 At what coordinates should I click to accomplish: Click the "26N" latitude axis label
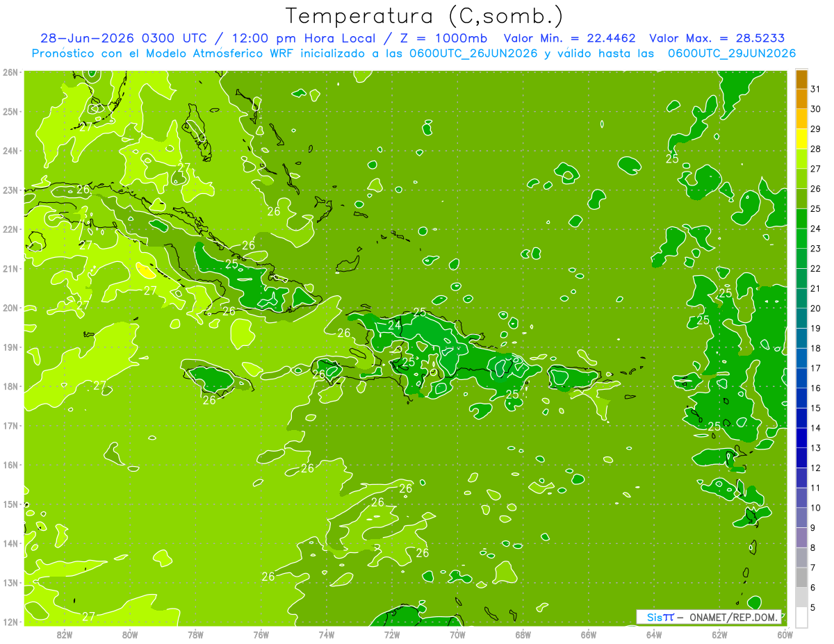(10, 72)
